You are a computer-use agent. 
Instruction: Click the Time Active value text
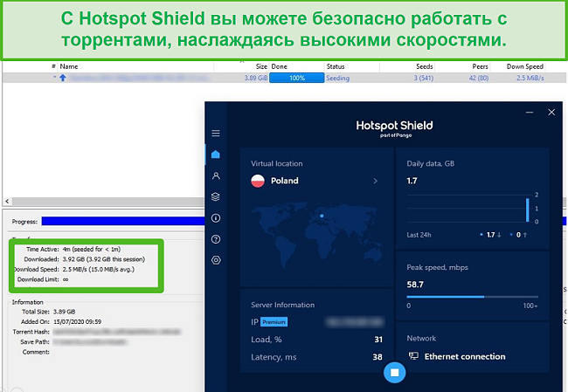[x=92, y=250]
